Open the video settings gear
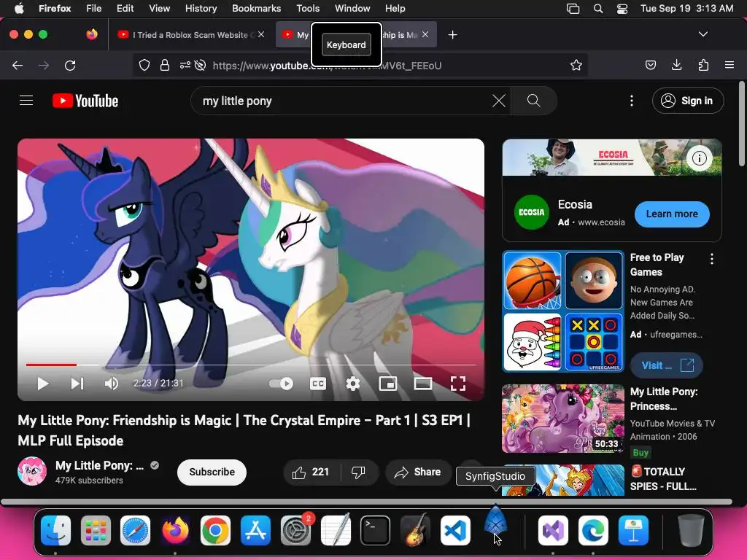Viewport: 747px width, 560px height. point(353,384)
